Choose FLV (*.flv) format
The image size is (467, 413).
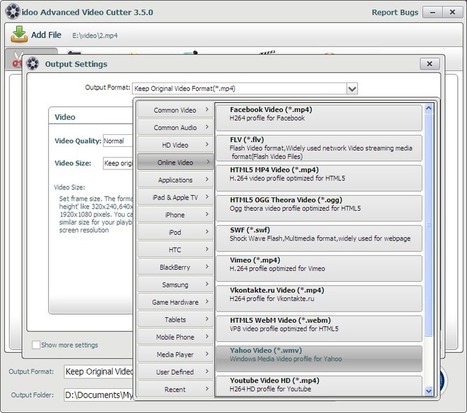coord(319,148)
